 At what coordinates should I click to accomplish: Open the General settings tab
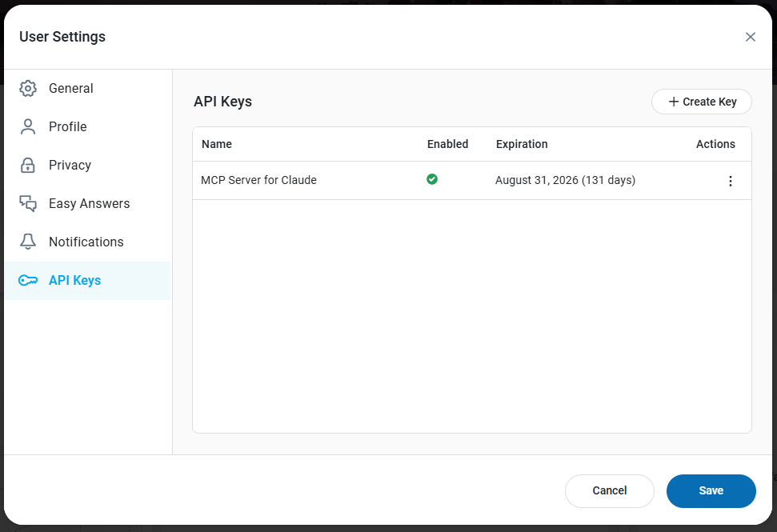(x=87, y=88)
